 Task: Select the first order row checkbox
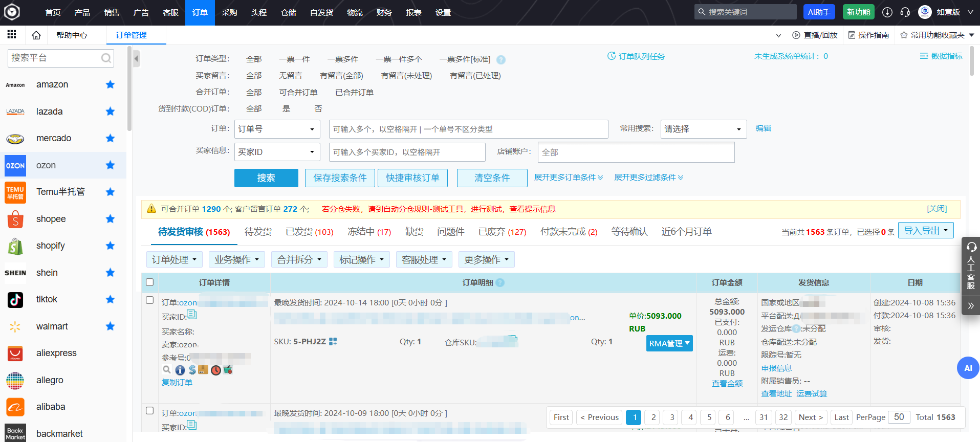pos(150,300)
